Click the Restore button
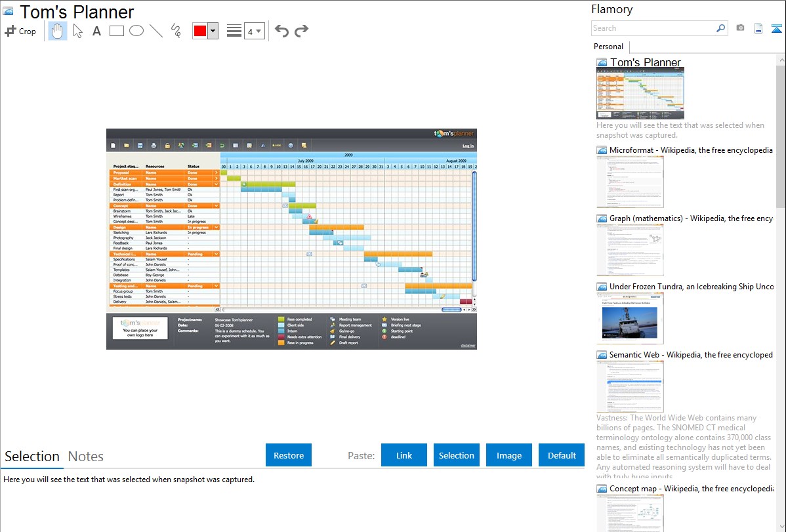Image resolution: width=786 pixels, height=532 pixels. [289, 455]
